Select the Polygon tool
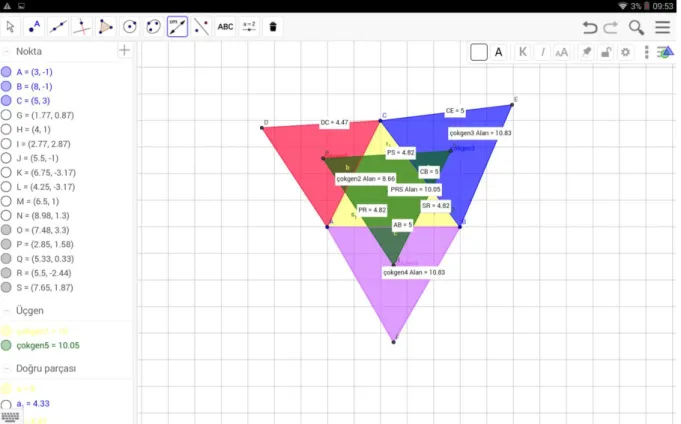 coord(106,27)
